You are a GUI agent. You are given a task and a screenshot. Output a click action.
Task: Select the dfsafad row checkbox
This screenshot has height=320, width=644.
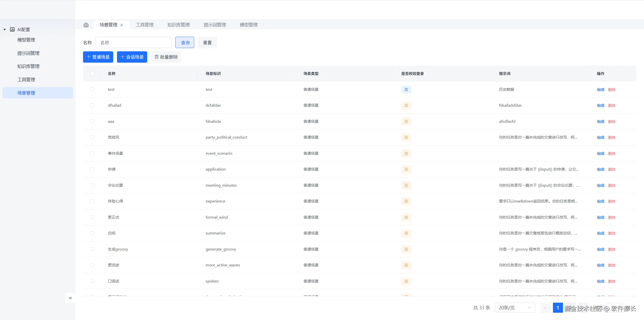click(92, 105)
